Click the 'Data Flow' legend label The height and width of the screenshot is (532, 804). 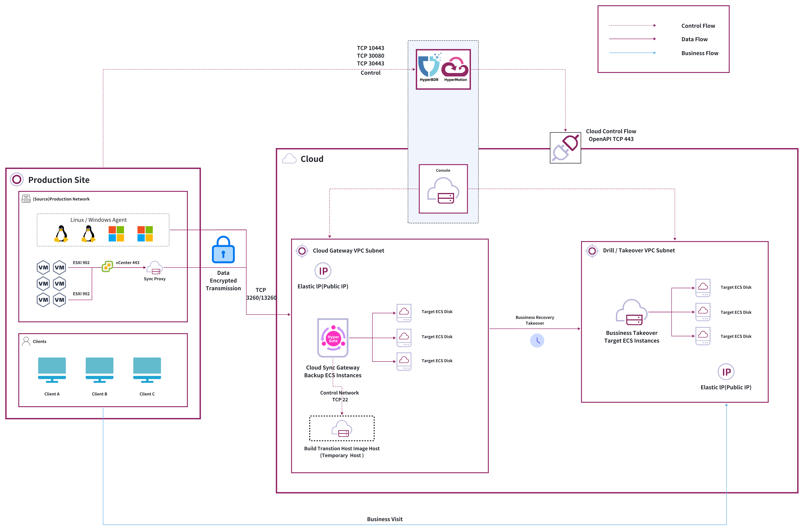pyautogui.click(x=694, y=39)
